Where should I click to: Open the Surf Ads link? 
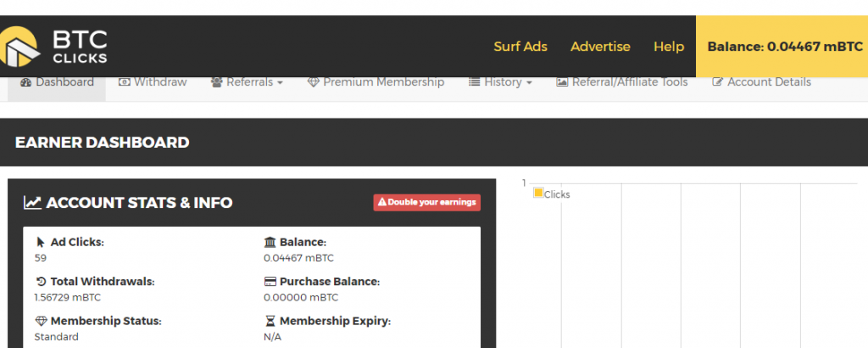pos(520,47)
